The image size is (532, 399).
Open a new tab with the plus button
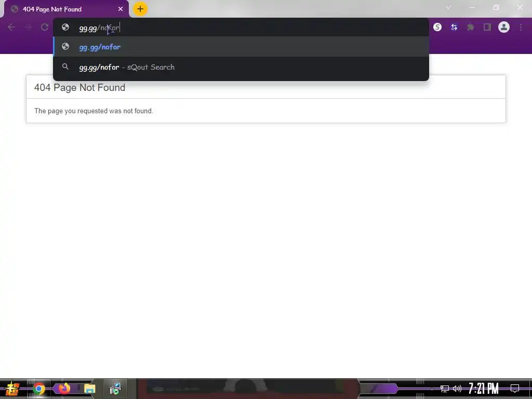(x=140, y=9)
